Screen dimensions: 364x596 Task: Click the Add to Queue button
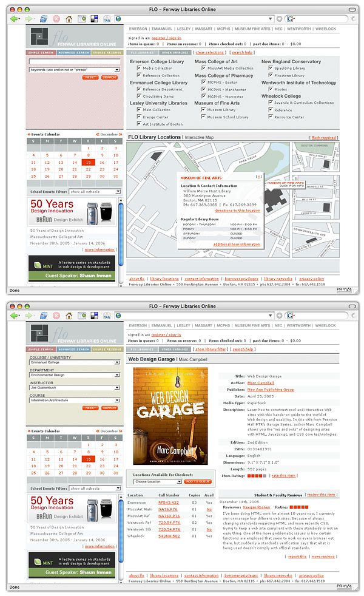(x=198, y=481)
